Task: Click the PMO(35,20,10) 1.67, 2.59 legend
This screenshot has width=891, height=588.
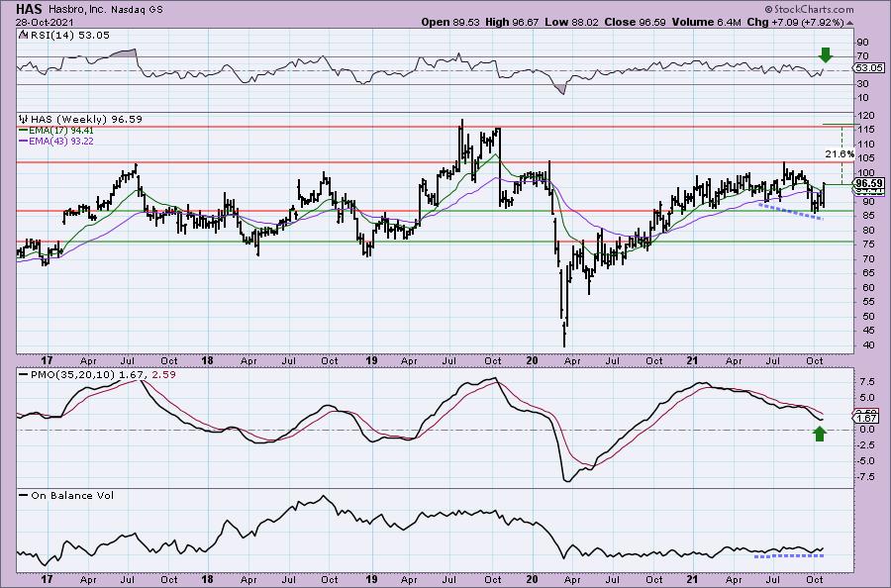Action: [103, 374]
